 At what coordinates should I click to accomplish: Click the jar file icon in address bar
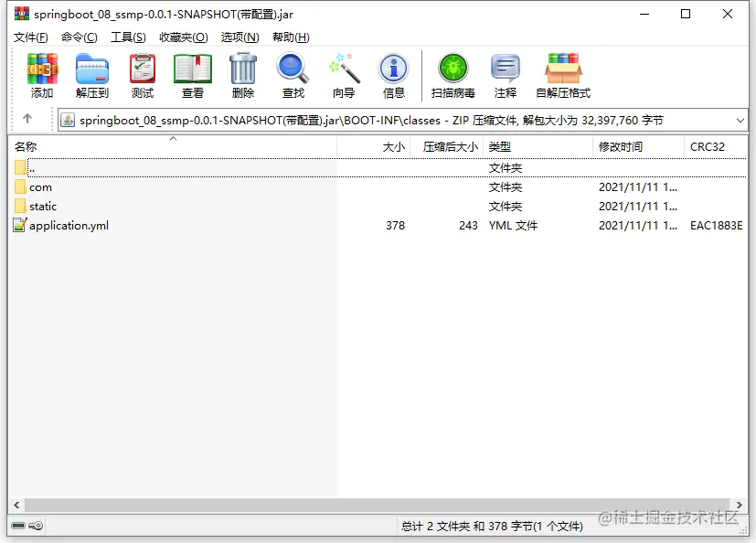pyautogui.click(x=68, y=120)
